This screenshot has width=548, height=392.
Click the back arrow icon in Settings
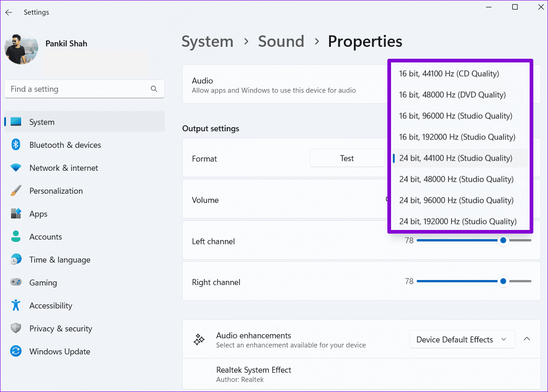pyautogui.click(x=9, y=12)
